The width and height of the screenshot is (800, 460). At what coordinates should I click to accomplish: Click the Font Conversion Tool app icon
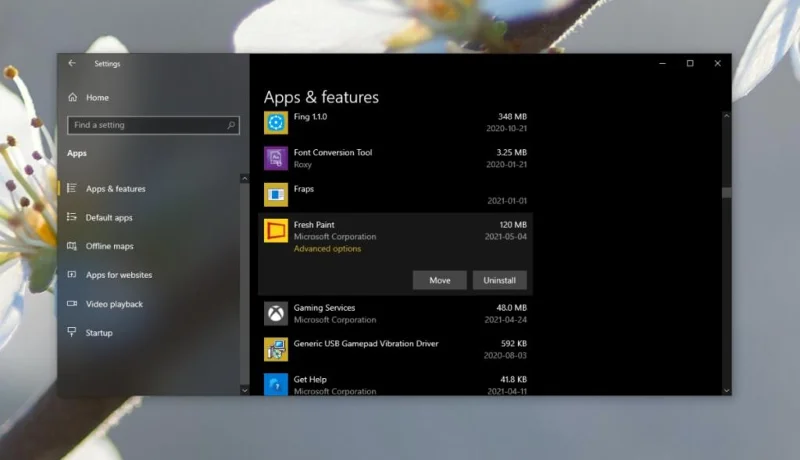tap(276, 158)
